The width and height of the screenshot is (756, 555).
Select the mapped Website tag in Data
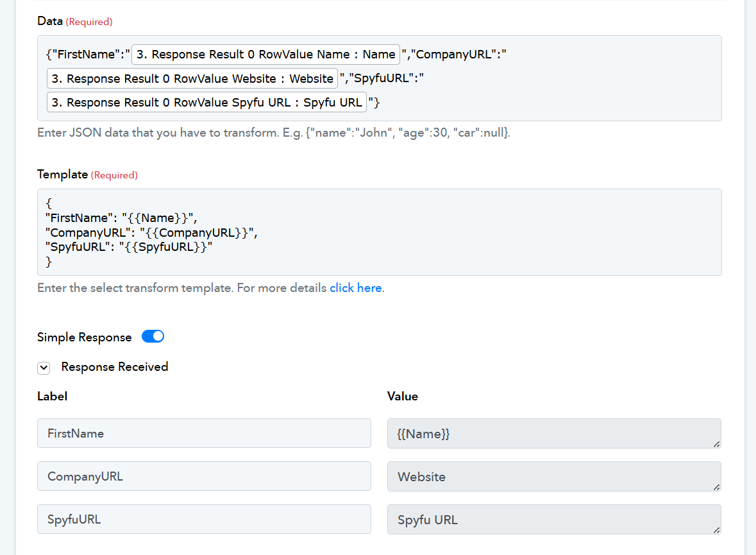tap(192, 79)
